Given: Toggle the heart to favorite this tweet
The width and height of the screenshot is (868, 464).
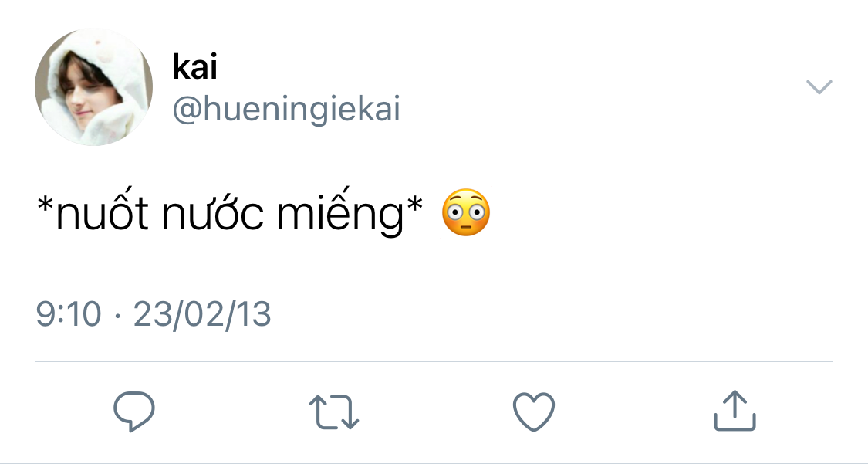Looking at the screenshot, I should pos(534,412).
